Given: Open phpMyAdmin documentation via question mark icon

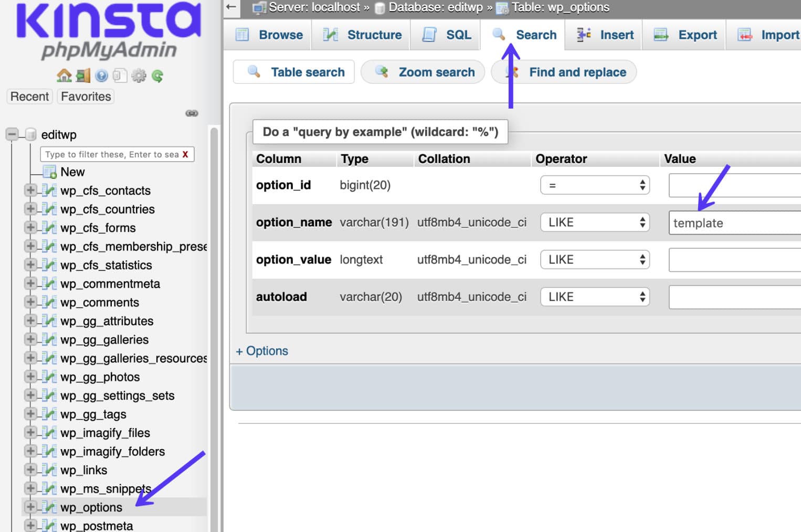Looking at the screenshot, I should pos(101,75).
